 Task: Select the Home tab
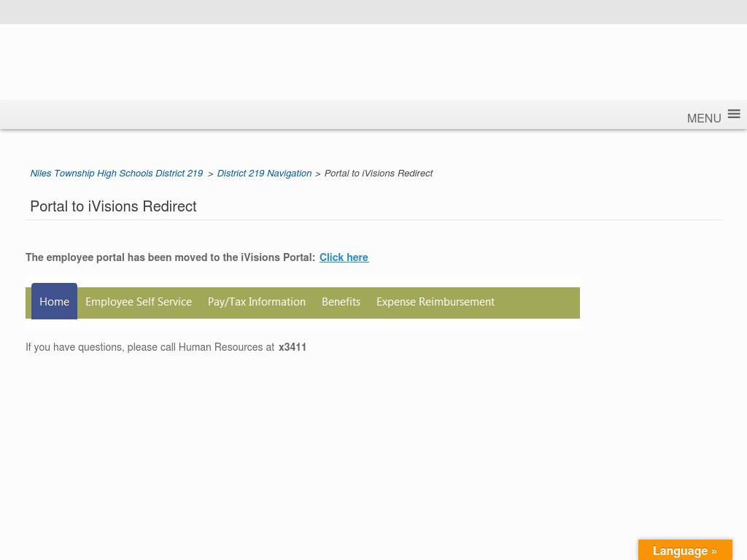tap(54, 302)
